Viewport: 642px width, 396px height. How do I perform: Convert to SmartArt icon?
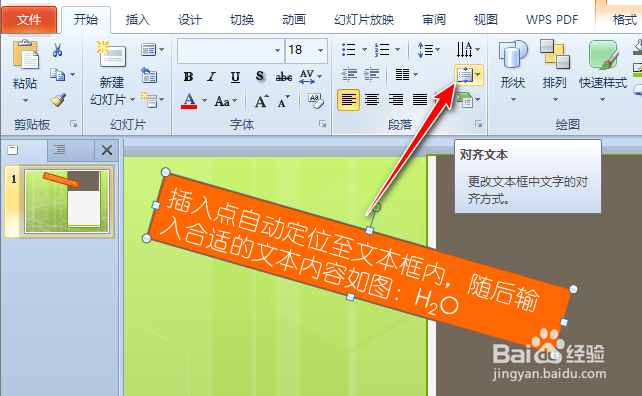point(465,100)
